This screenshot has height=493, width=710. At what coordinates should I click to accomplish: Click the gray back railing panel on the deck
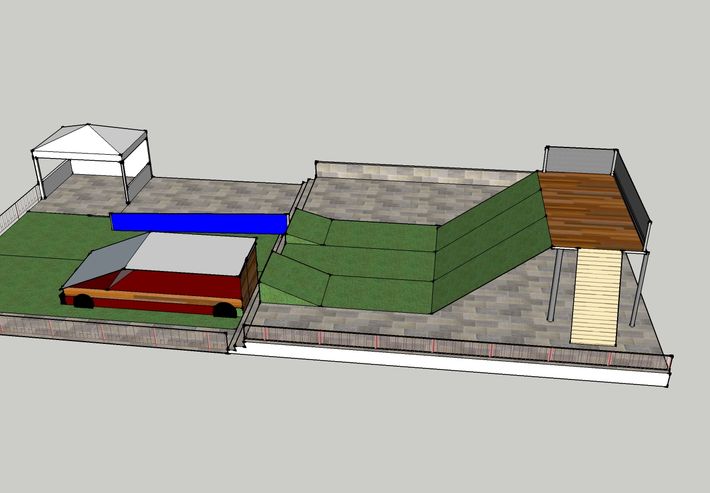coord(579,160)
